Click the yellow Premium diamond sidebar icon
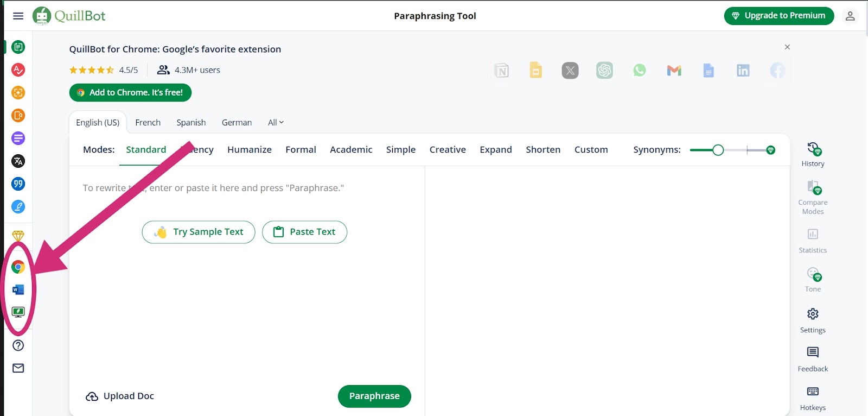The width and height of the screenshot is (868, 416). tap(18, 236)
